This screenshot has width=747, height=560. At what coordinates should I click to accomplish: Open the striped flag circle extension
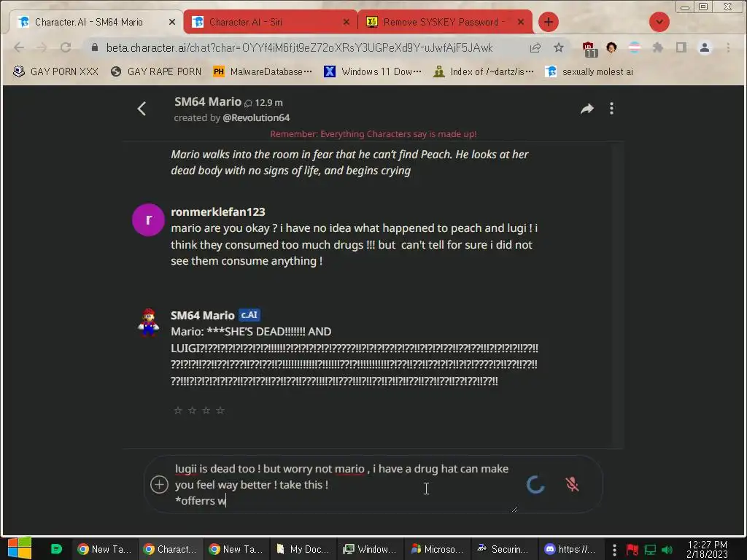point(635,47)
